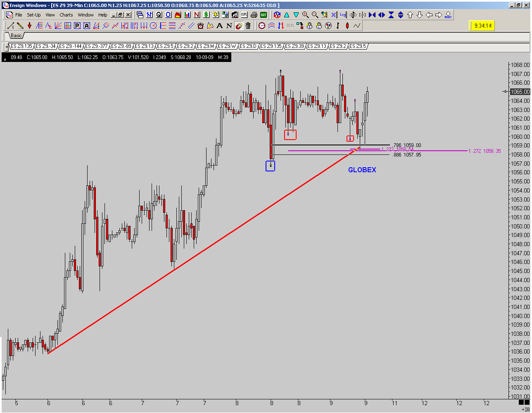
Task: Click the blue GLOBEX chart label
Action: [x=362, y=170]
